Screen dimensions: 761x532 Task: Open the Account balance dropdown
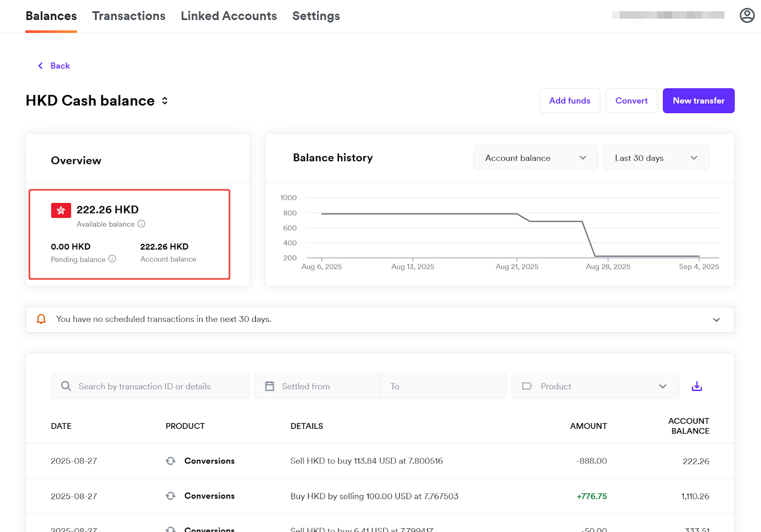coord(535,158)
